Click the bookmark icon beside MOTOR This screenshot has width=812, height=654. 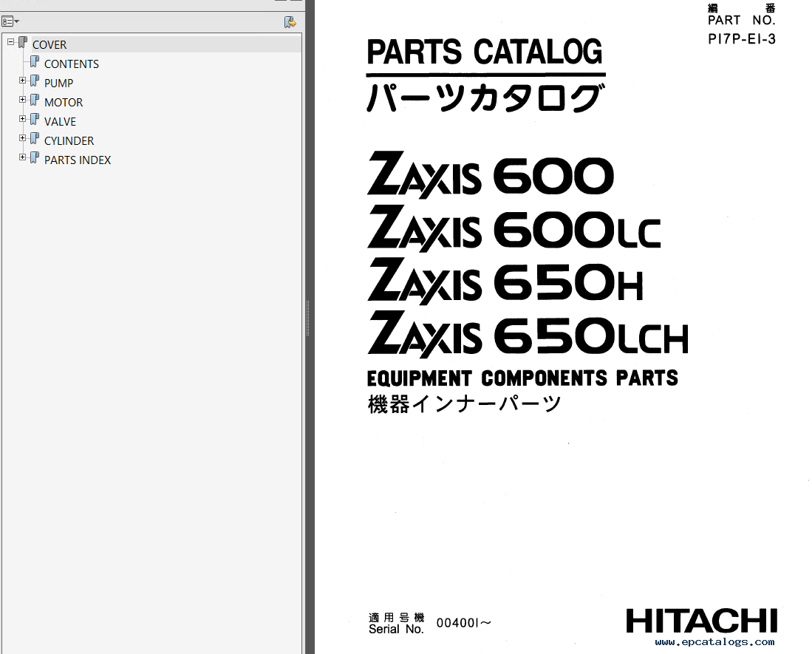tap(35, 100)
